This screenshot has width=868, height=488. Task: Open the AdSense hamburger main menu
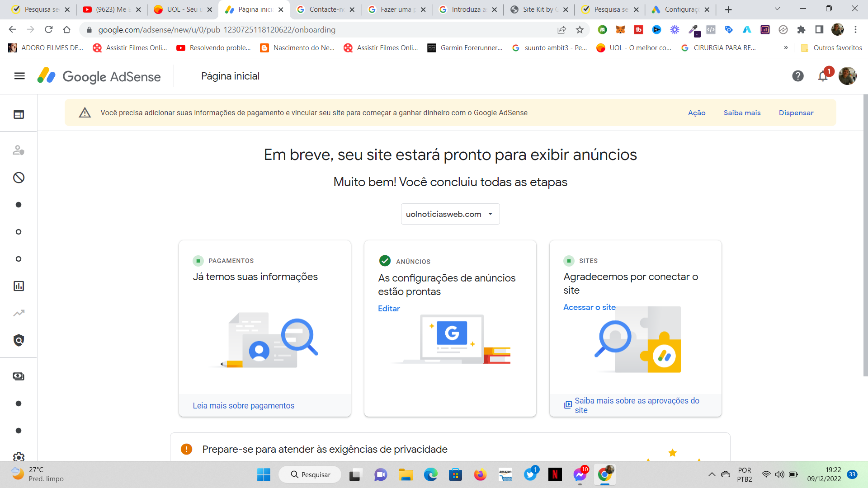[x=19, y=76]
